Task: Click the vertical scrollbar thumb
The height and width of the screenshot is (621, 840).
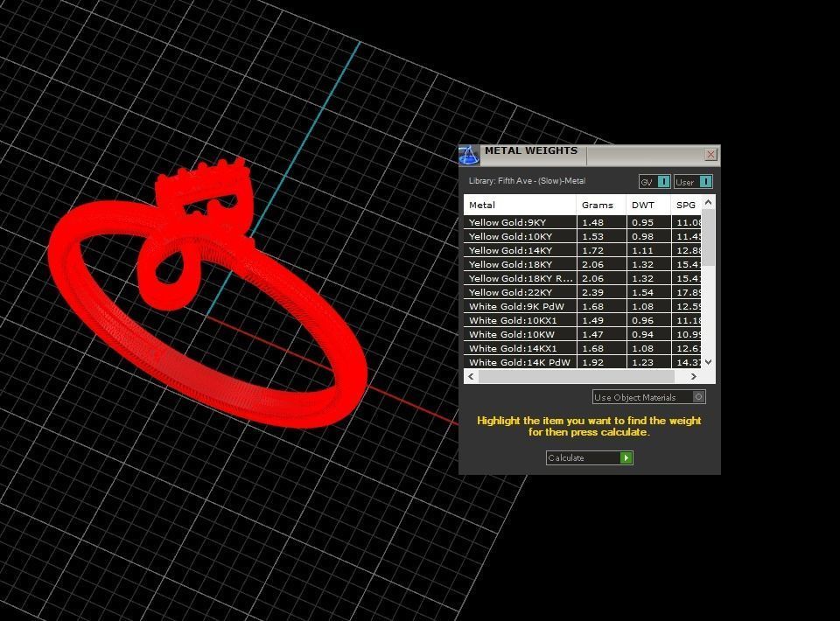Action: (x=708, y=237)
